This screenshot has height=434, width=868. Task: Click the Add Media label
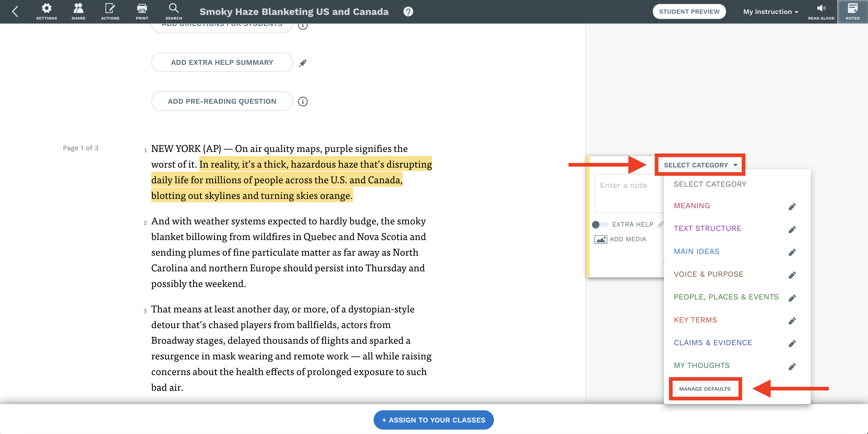628,239
